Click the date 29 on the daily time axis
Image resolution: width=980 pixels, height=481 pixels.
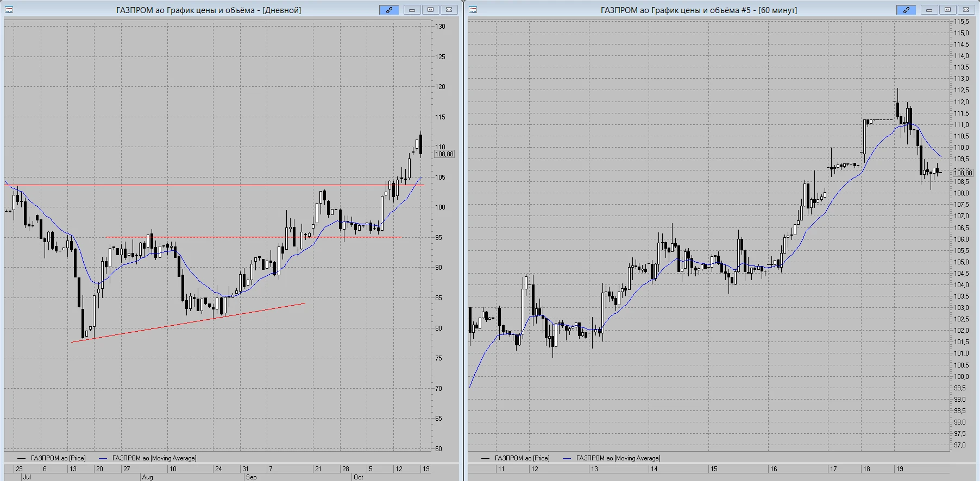point(19,469)
